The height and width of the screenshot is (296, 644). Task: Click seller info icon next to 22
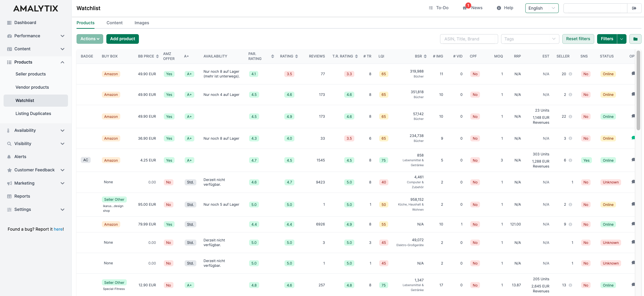(x=570, y=116)
